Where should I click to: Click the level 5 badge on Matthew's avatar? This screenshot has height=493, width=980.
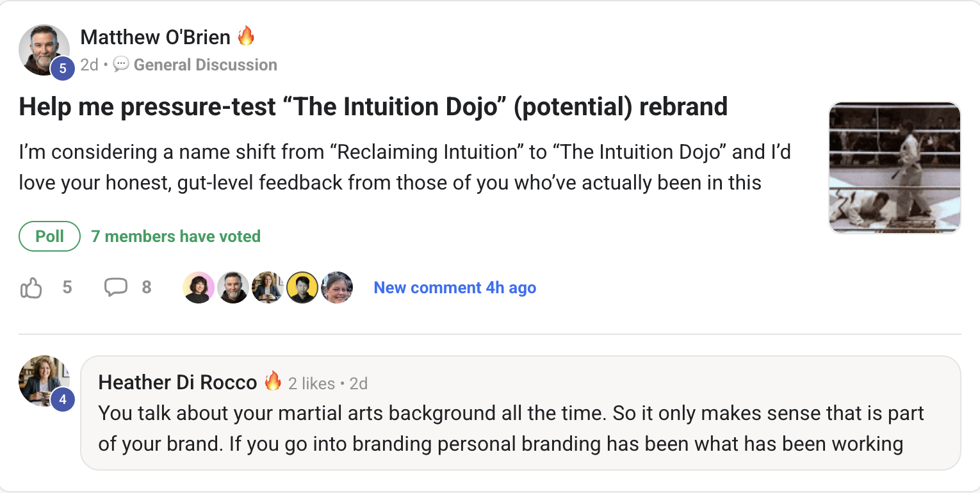point(62,69)
